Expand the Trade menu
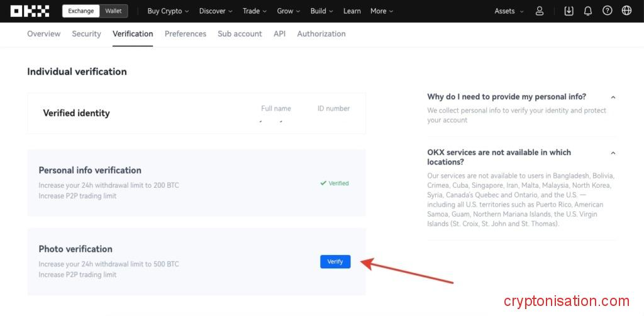The image size is (644, 316). point(254,11)
